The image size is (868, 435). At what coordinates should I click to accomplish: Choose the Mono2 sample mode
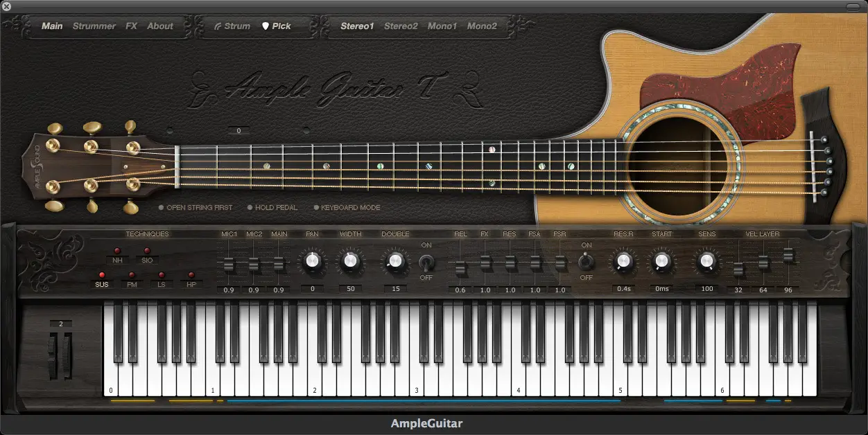click(x=482, y=26)
